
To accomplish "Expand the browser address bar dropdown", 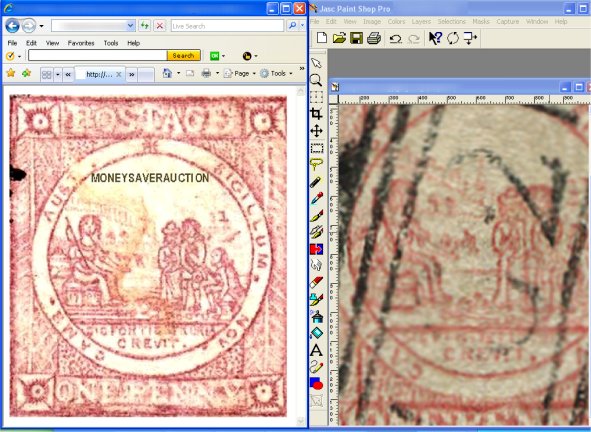I will pos(130,26).
